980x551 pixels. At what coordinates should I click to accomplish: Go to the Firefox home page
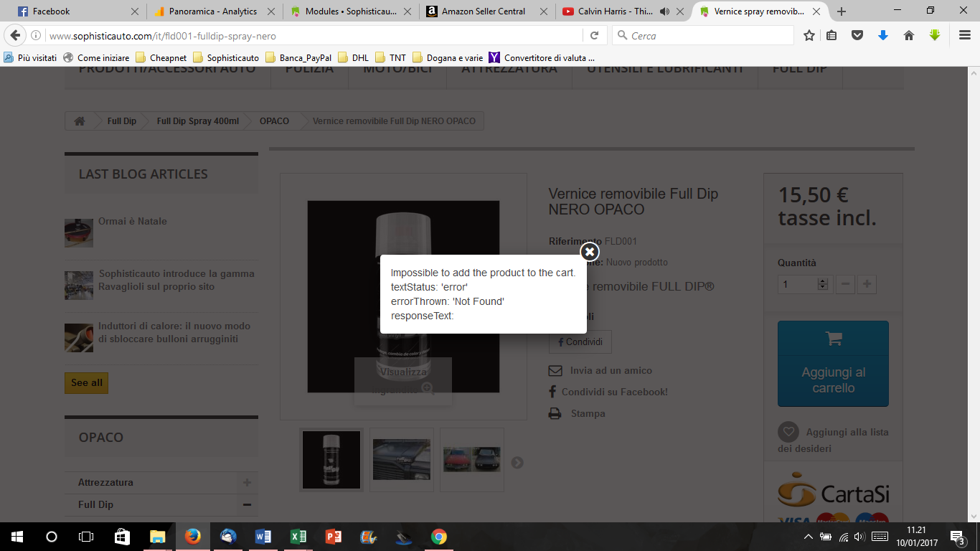pyautogui.click(x=909, y=35)
